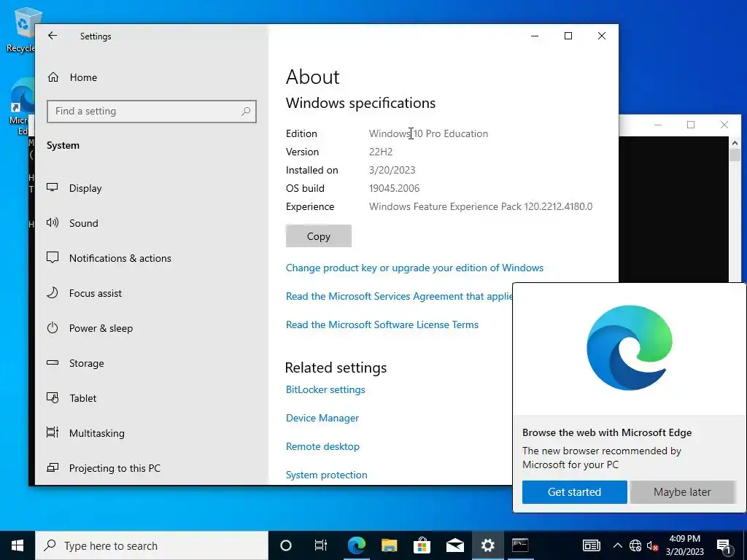Click the Settings gear in the taskbar
This screenshot has height=560, width=747.
pyautogui.click(x=488, y=545)
